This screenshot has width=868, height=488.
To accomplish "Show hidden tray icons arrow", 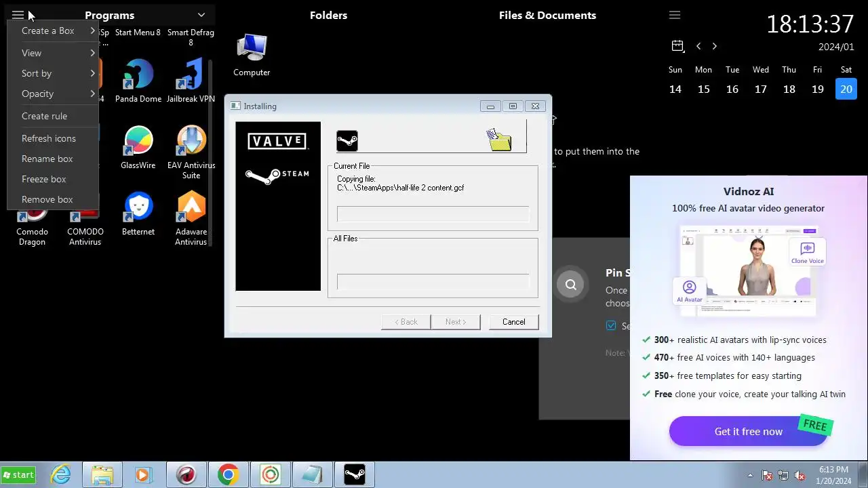I will [750, 475].
